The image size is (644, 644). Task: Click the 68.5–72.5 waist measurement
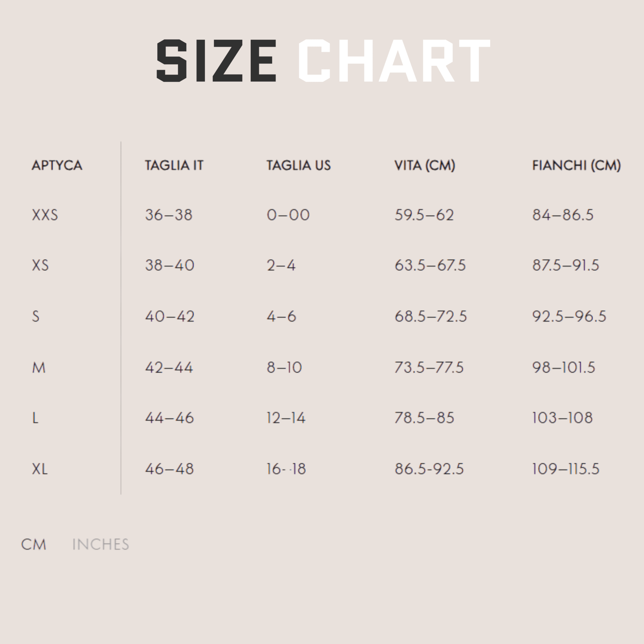(431, 316)
